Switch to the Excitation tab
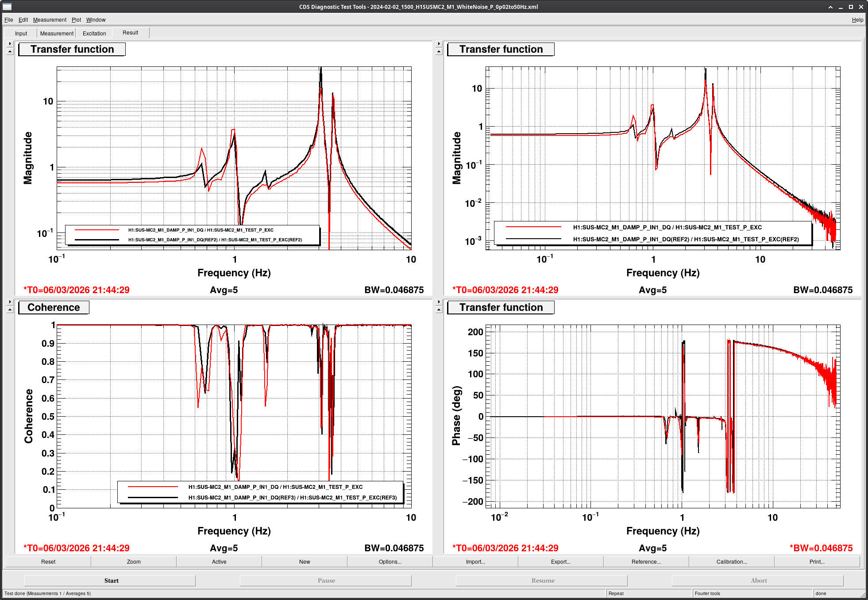Image resolution: width=868 pixels, height=600 pixels. coord(94,33)
